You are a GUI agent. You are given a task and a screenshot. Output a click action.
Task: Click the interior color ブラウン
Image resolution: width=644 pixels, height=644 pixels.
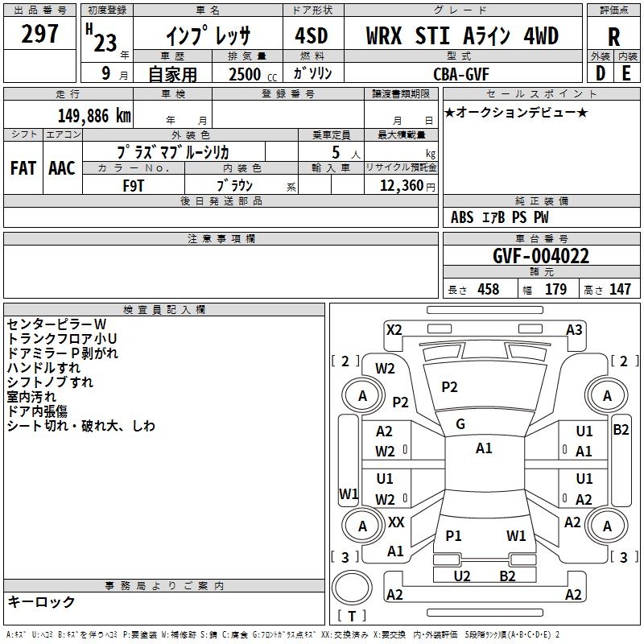[x=234, y=185]
